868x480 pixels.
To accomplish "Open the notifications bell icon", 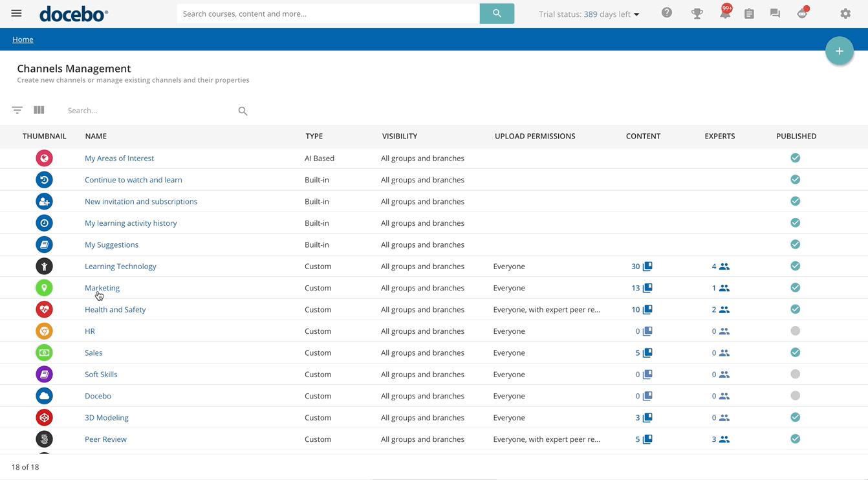I will point(724,14).
